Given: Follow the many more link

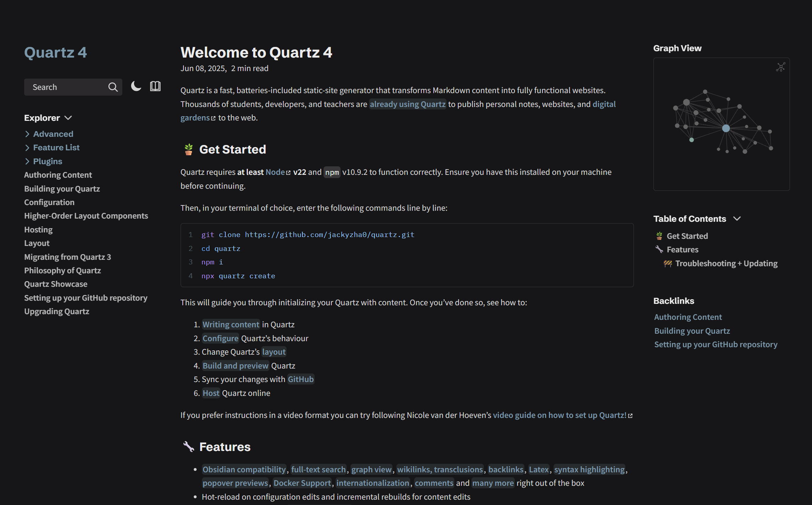Looking at the screenshot, I should (x=493, y=483).
